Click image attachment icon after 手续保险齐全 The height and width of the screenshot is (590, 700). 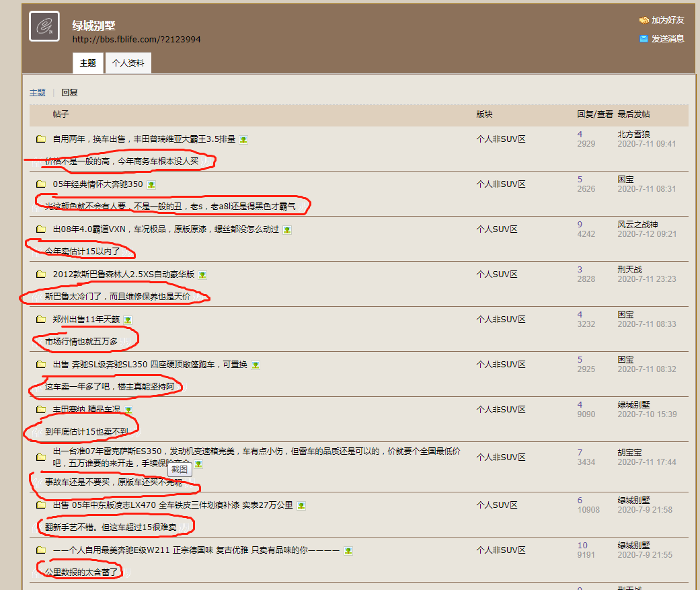(x=198, y=464)
